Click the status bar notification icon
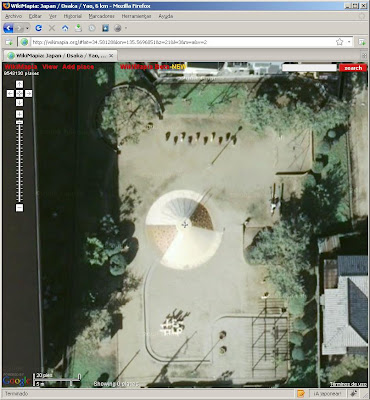The width and height of the screenshot is (370, 400). [301, 394]
